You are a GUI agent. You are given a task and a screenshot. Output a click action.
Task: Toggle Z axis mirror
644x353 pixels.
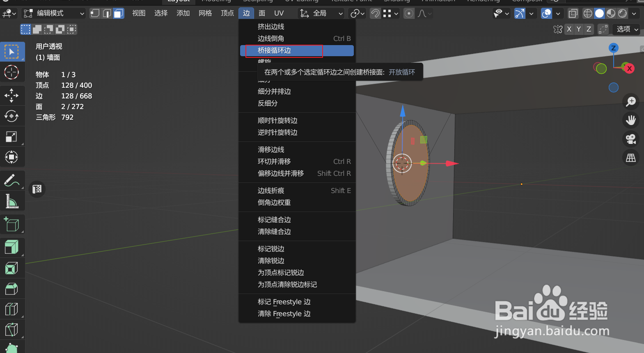click(x=589, y=29)
